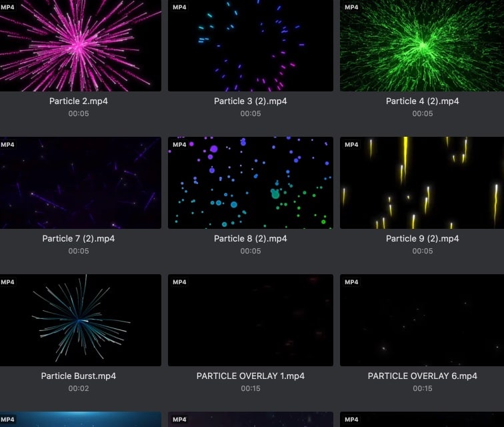
Task: Click MP4 badge on Particle 3 (2) thumbnail
Action: click(180, 7)
